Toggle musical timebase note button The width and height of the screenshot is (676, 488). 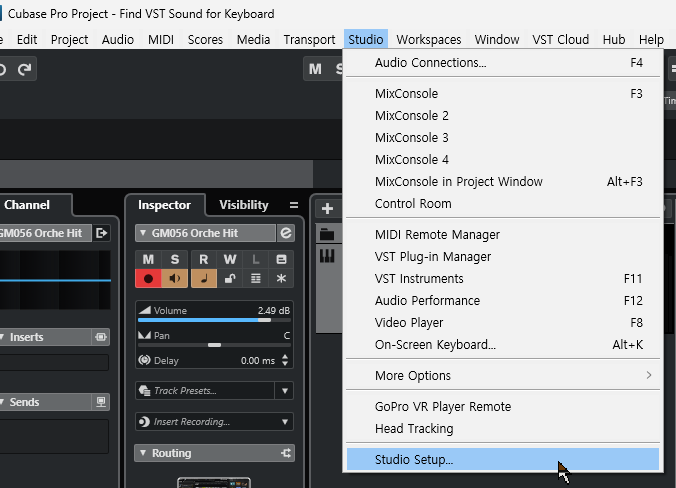203,278
